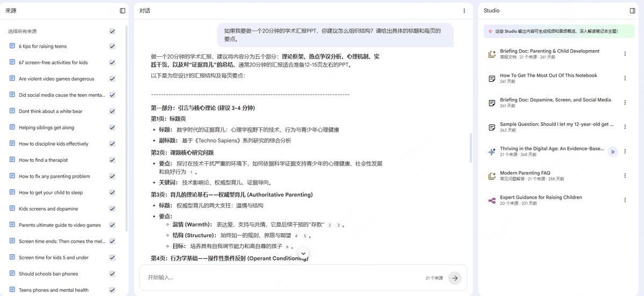Play the 'Thriving in the Digital Age' audio overview

tap(613, 151)
